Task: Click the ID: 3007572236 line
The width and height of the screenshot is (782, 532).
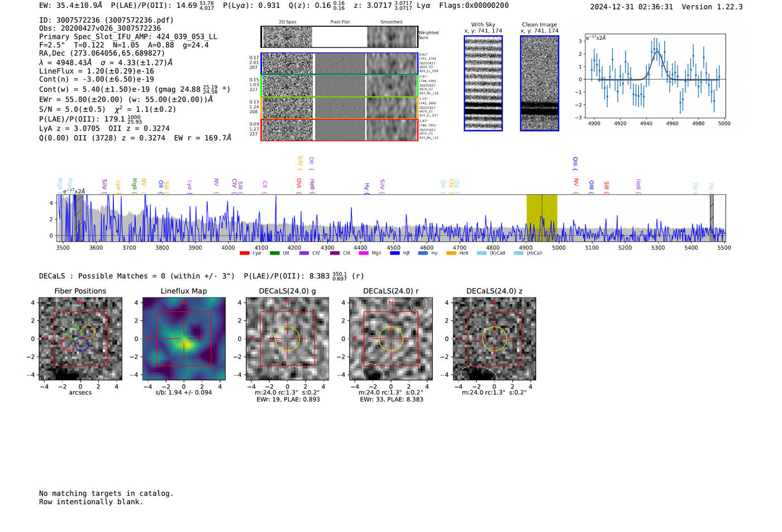Action: tap(106, 20)
